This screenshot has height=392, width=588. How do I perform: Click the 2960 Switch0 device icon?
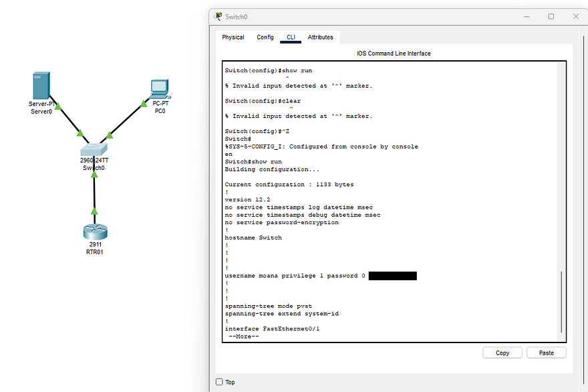pos(94,149)
